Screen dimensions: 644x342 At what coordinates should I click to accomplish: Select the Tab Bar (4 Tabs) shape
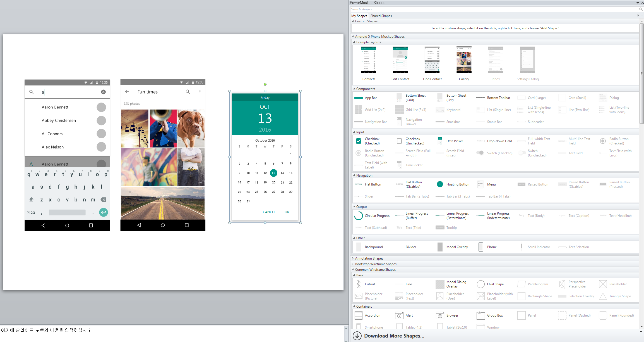(494, 196)
